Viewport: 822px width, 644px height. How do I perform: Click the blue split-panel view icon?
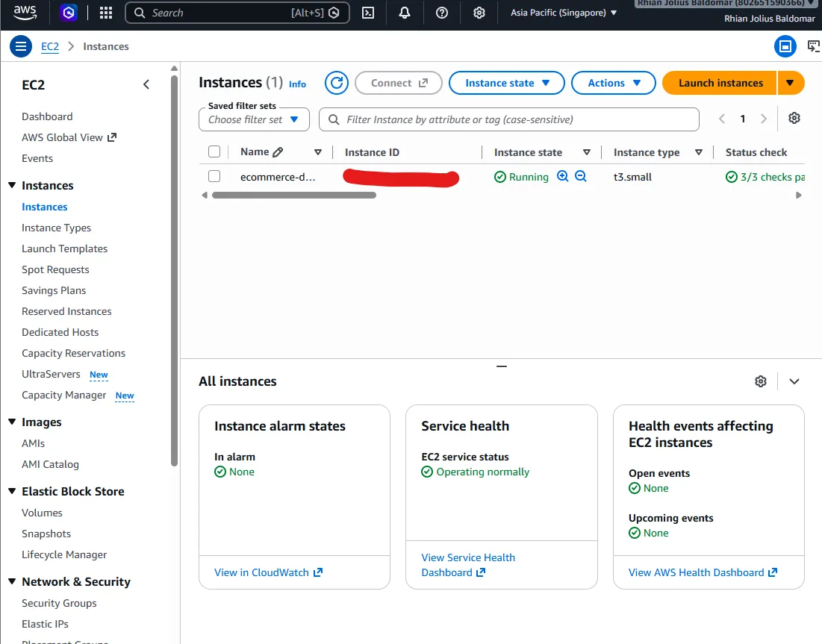[785, 46]
